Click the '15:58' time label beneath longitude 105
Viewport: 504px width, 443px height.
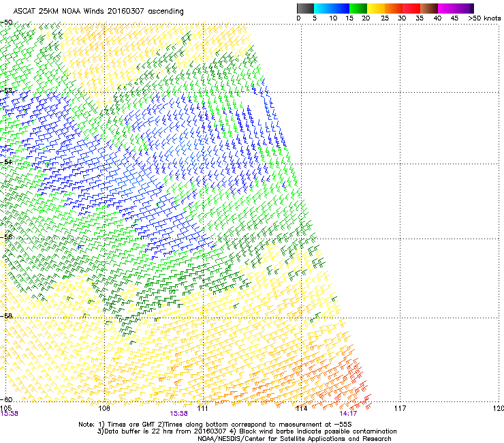click(10, 414)
